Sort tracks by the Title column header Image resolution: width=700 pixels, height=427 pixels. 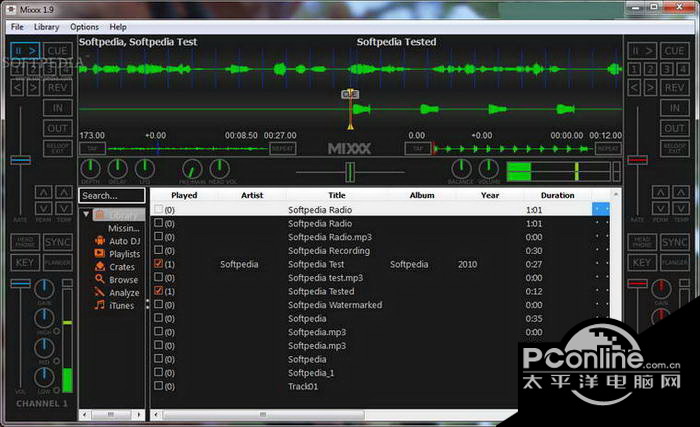click(x=336, y=195)
